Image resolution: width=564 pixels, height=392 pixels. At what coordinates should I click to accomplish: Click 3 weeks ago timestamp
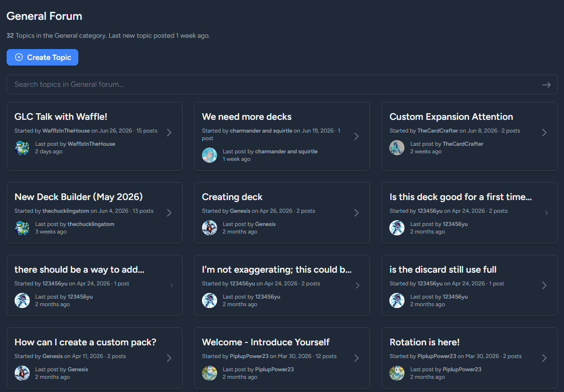[x=51, y=232]
